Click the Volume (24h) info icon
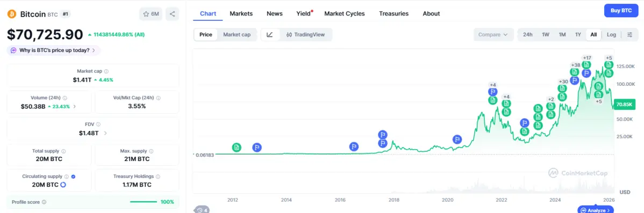Image resolution: width=644 pixels, height=213 pixels. 65,98
